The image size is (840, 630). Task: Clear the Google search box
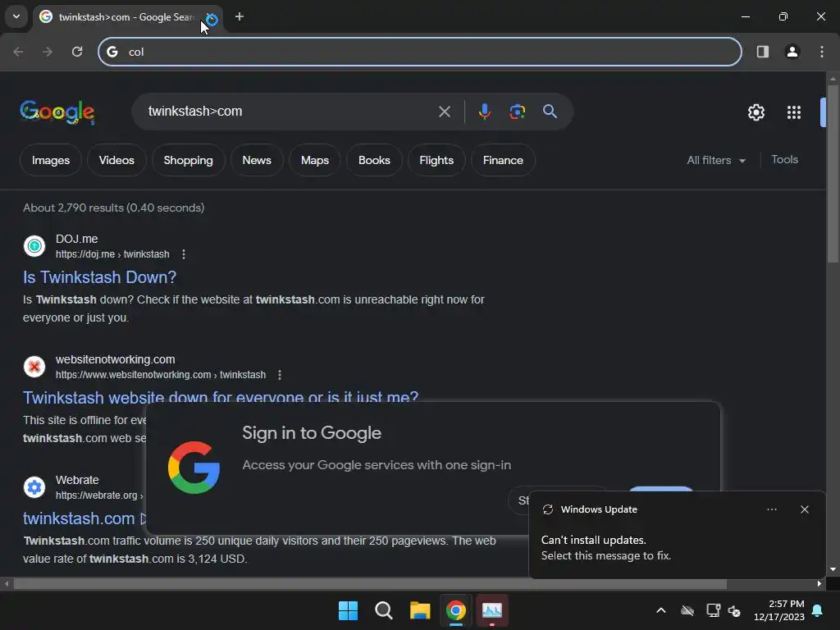point(444,112)
